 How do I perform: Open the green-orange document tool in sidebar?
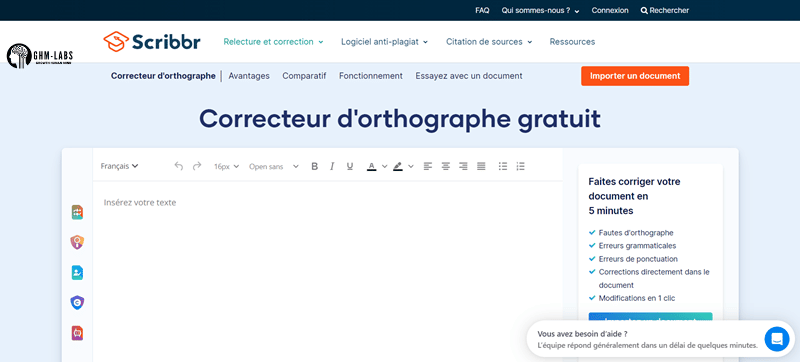point(77,213)
